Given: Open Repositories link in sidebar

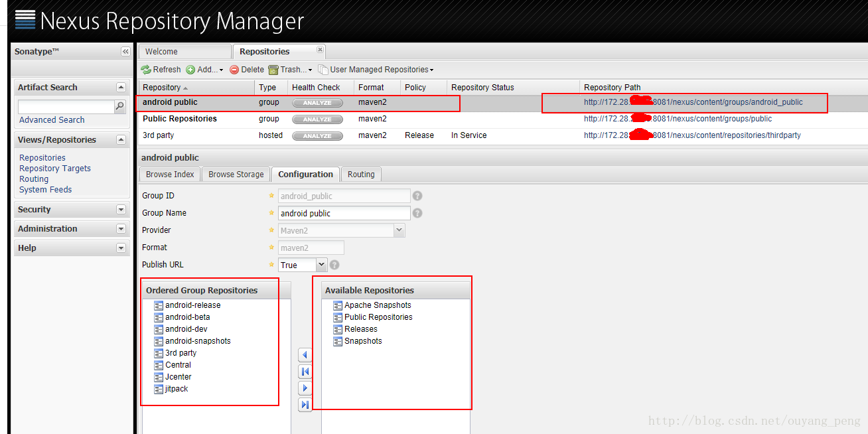Looking at the screenshot, I should pos(42,158).
